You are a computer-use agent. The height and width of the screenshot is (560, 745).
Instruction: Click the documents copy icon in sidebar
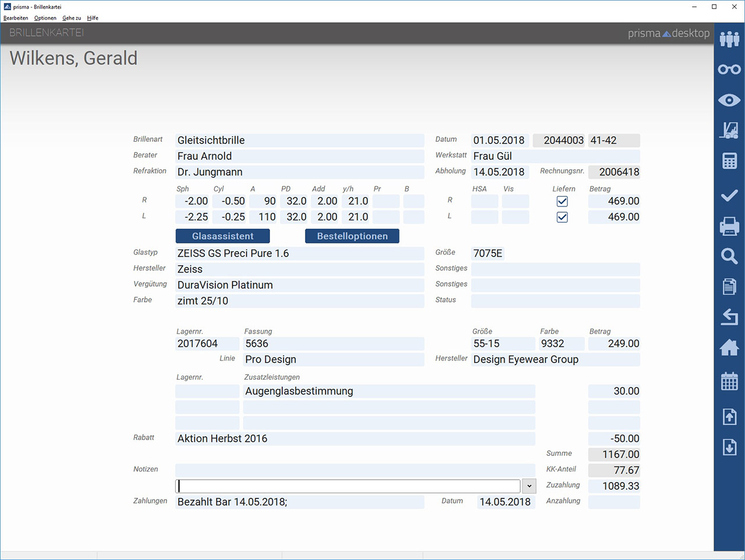pyautogui.click(x=729, y=286)
